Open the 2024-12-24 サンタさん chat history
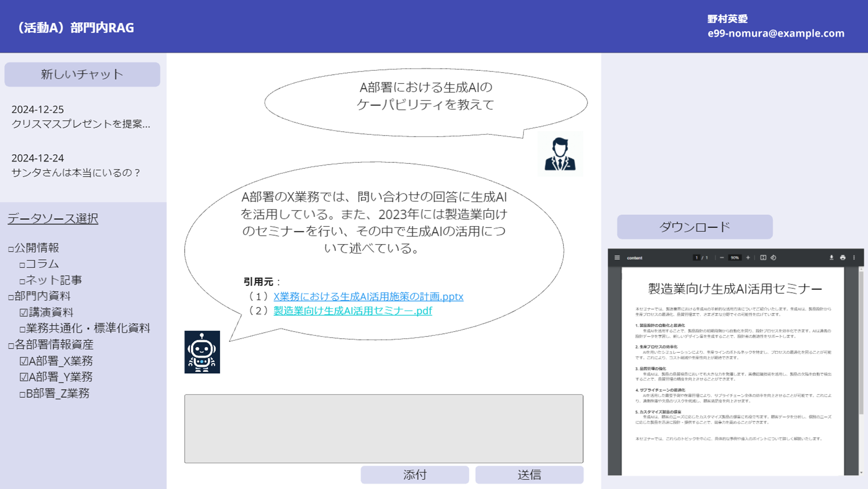Viewport: 868px width, 489px height. tap(76, 165)
